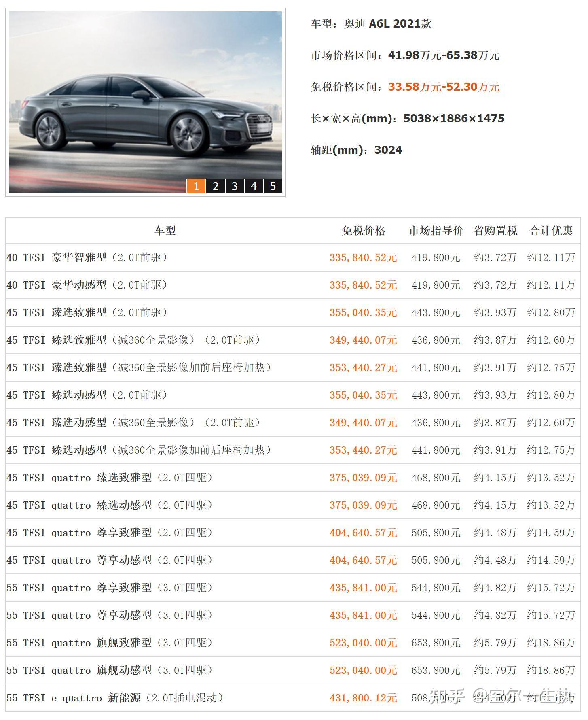Click 约14.59万 in quattro 尊享致雅型 row
The height and width of the screenshot is (720, 588).
pyautogui.click(x=551, y=533)
